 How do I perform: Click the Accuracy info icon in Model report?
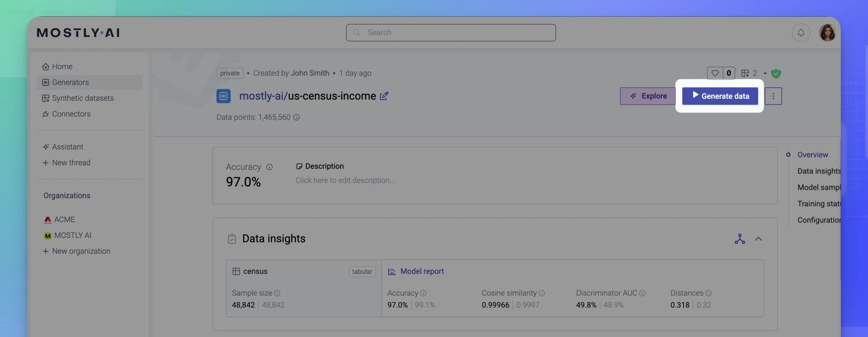(423, 293)
